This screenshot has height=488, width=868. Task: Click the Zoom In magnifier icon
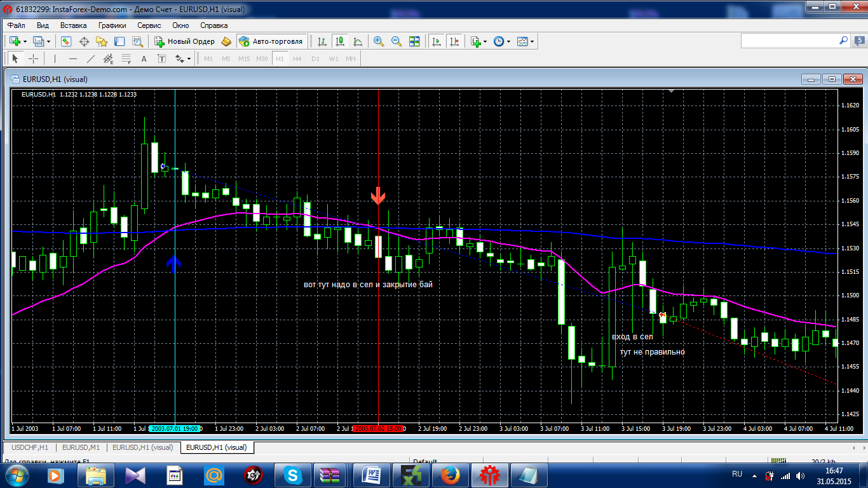click(x=379, y=41)
